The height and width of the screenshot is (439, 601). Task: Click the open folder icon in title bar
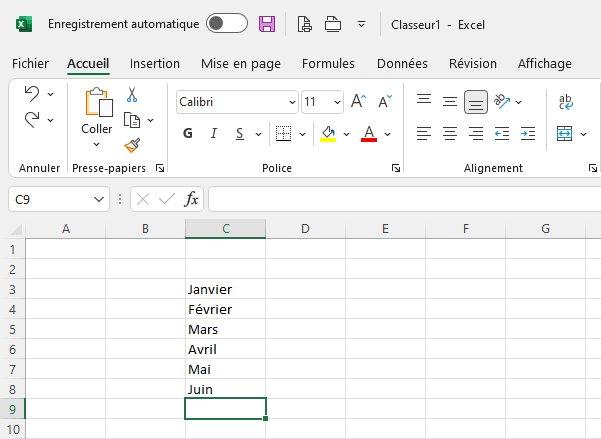[333, 24]
